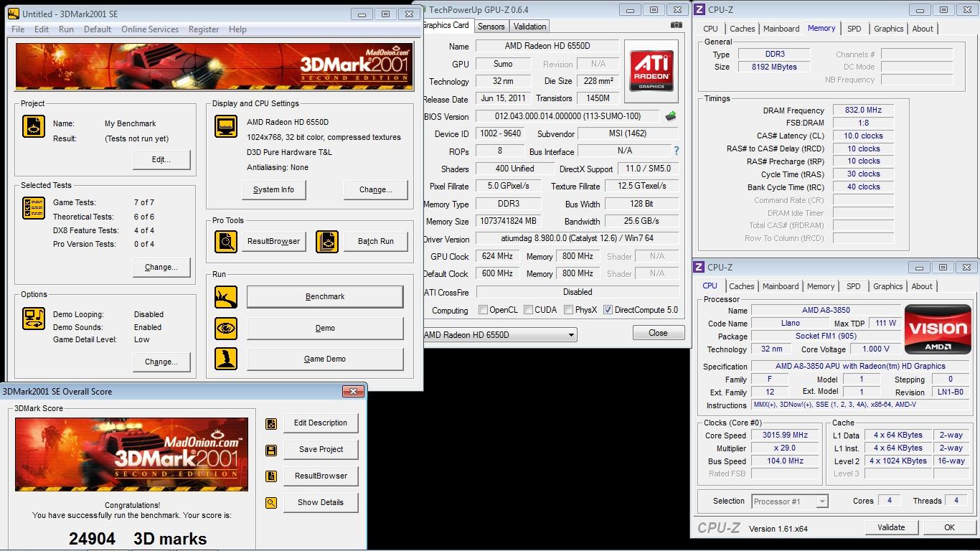Click the Benchmark run icon
Image resolution: width=980 pixels, height=551 pixels.
coord(226,297)
